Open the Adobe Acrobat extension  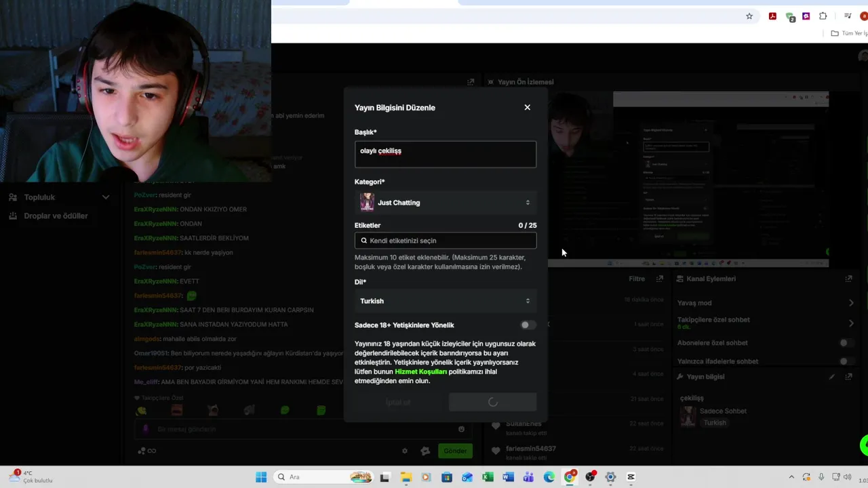772,16
